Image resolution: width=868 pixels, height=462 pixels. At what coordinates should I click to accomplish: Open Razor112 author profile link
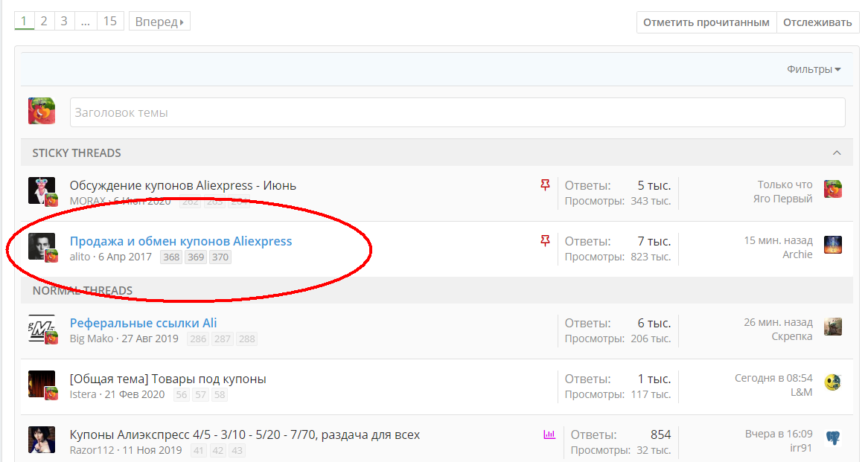click(x=92, y=450)
